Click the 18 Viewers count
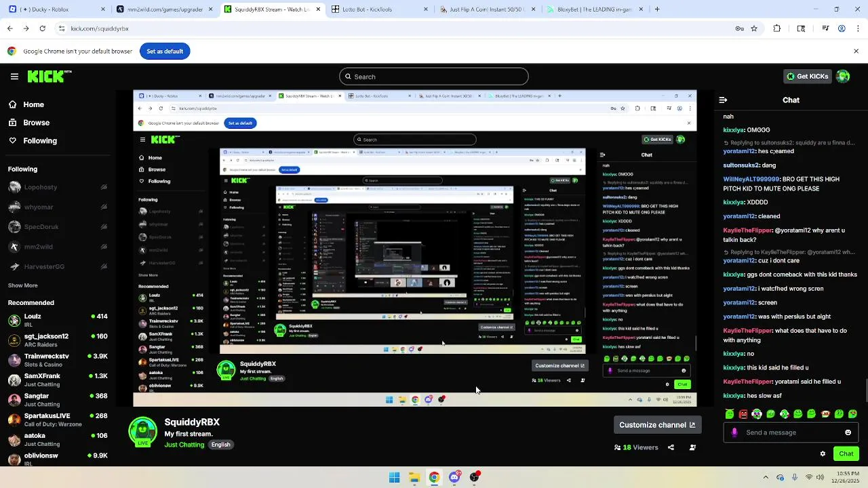The height and width of the screenshot is (488, 868). point(636,447)
